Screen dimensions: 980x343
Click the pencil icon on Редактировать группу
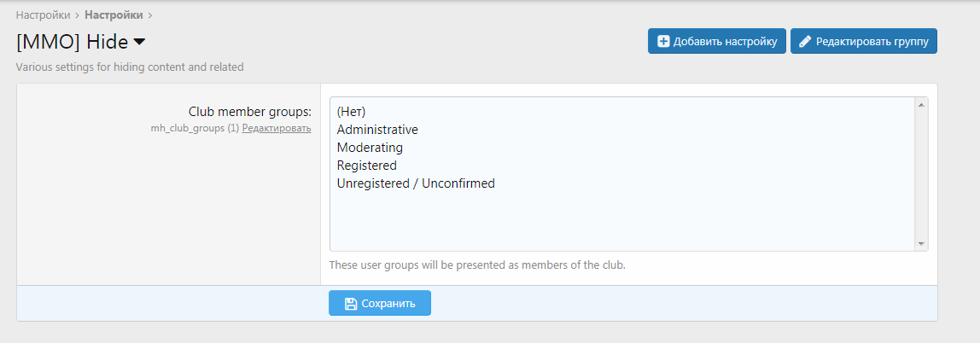coord(804,41)
